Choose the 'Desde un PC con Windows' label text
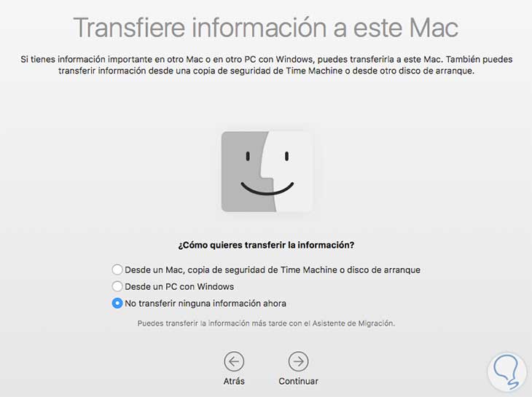 click(x=179, y=286)
